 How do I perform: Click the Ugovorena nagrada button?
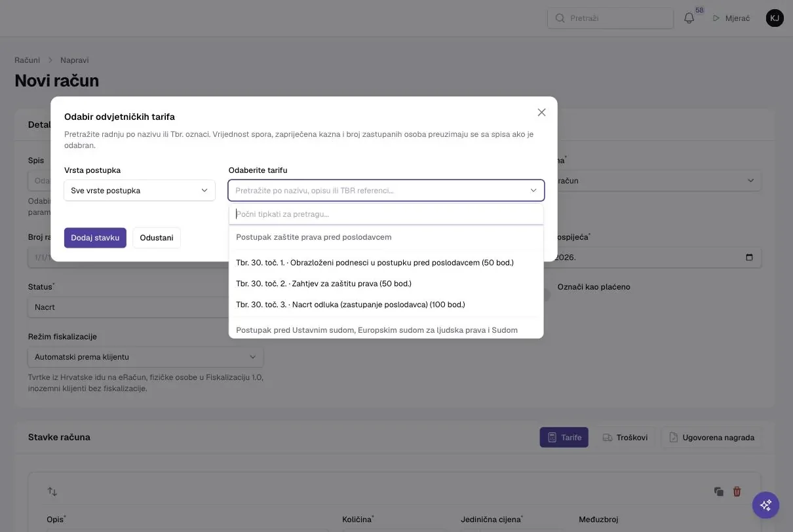(x=711, y=438)
